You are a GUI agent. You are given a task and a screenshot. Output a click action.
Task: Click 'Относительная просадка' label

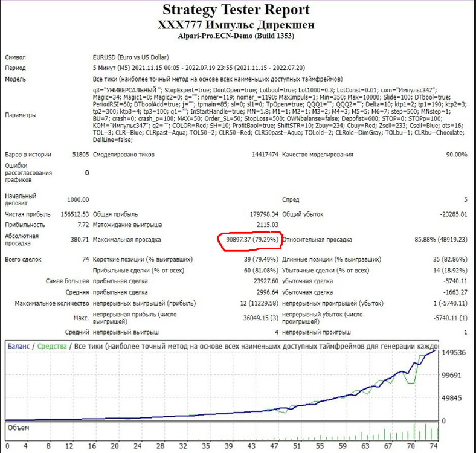click(x=317, y=240)
